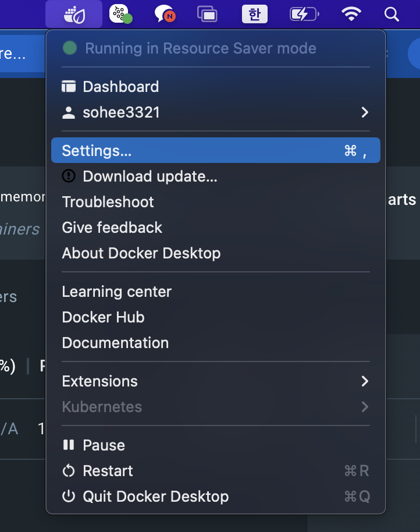Switch the Korean input source icon
The width and height of the screenshot is (420, 532).
pos(255,14)
